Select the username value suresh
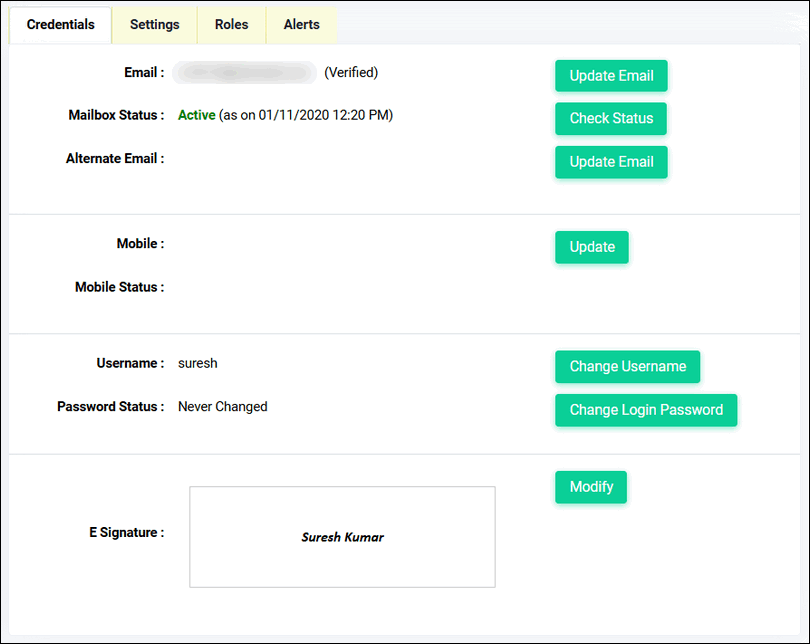The image size is (810, 644). click(x=197, y=363)
